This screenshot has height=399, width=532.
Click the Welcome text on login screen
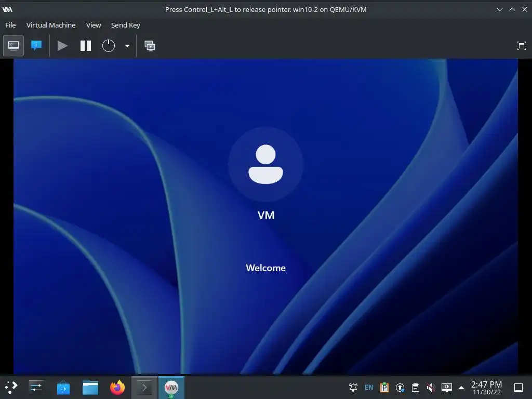point(265,268)
